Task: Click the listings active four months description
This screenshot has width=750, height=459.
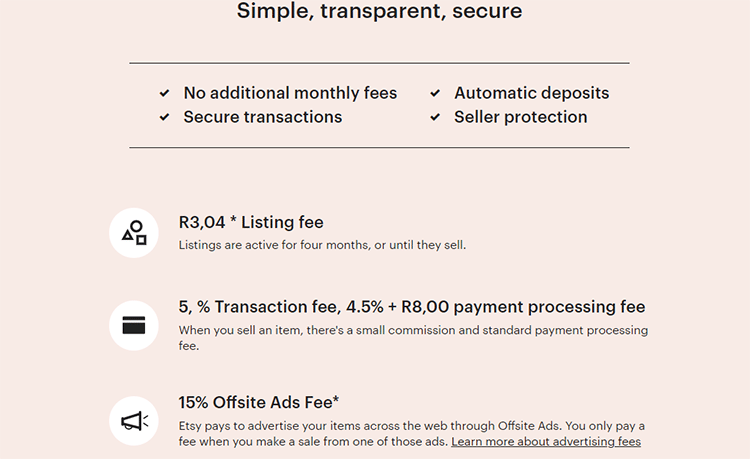Action: pos(322,245)
